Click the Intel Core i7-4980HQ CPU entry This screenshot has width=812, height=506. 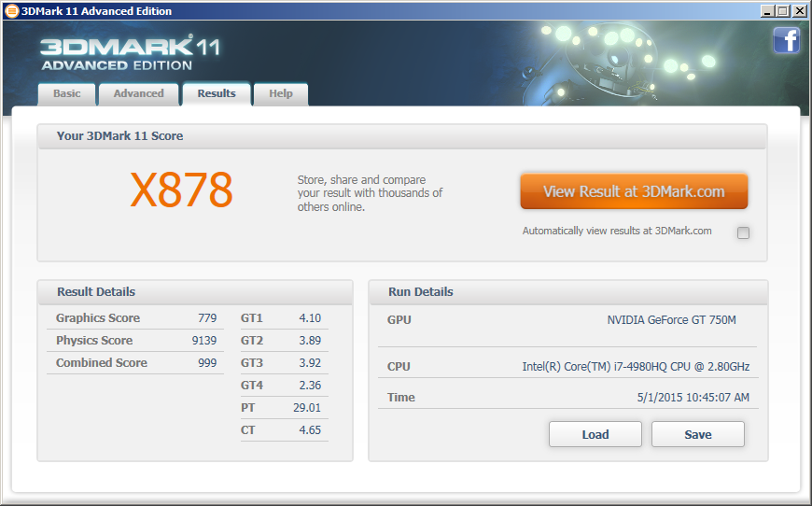coord(635,367)
